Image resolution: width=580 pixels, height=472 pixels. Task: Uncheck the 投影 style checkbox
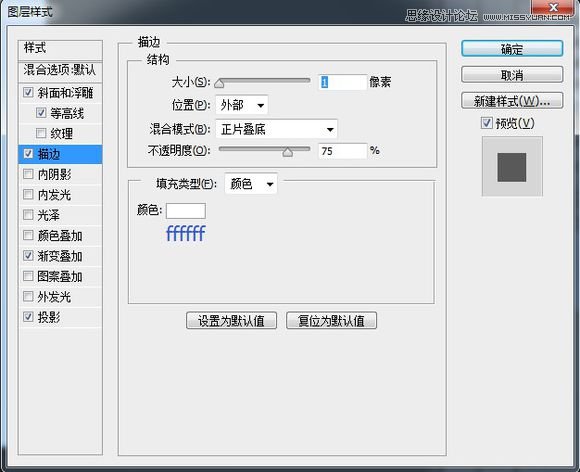click(28, 317)
